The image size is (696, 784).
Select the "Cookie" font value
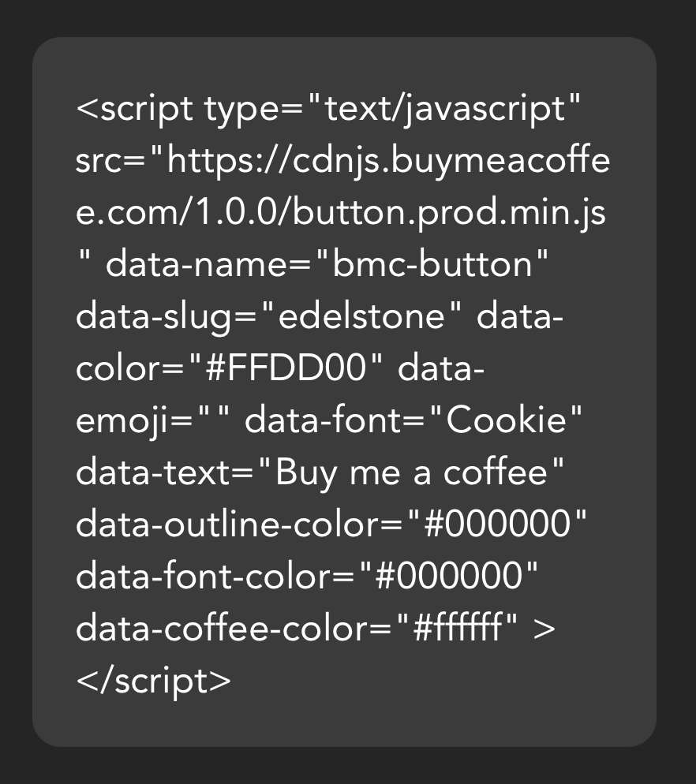[506, 420]
